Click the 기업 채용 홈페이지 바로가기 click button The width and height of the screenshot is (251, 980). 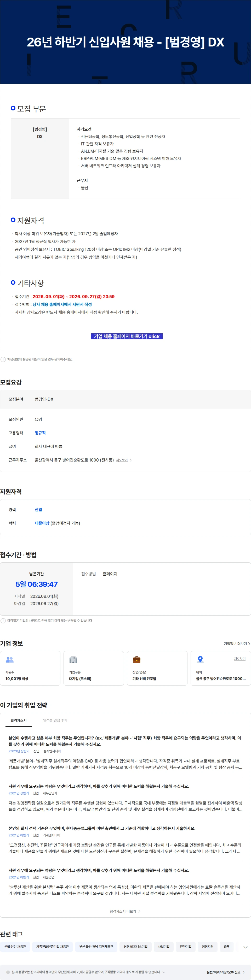pyautogui.click(x=127, y=336)
